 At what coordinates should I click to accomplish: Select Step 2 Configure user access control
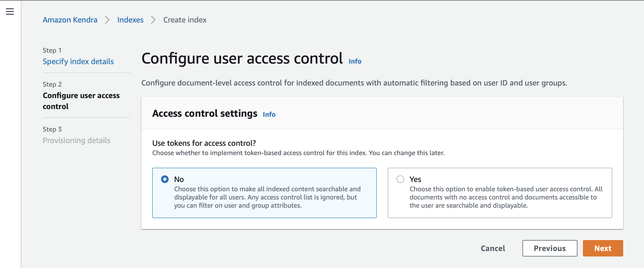coord(81,101)
